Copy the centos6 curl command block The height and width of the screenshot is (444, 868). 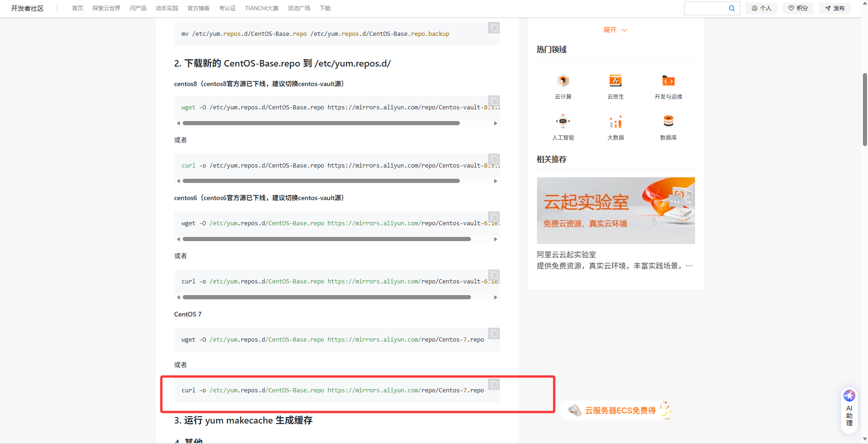click(494, 276)
